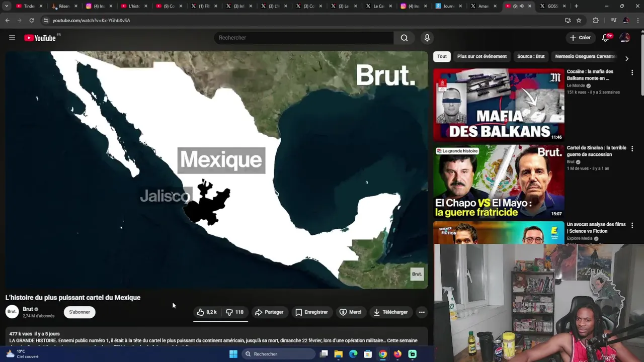Viewport: 644px width, 362px height.
Task: Send a Merci super thanks
Action: (x=350, y=312)
